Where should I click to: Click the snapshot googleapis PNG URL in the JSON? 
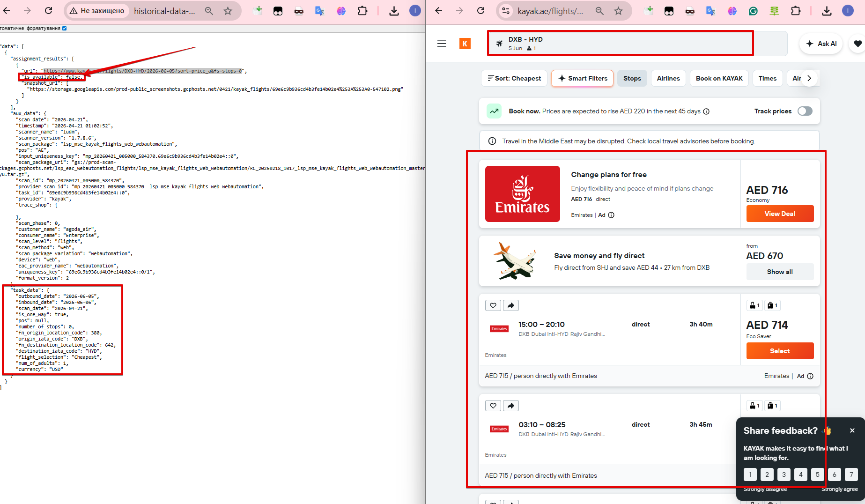pyautogui.click(x=215, y=89)
